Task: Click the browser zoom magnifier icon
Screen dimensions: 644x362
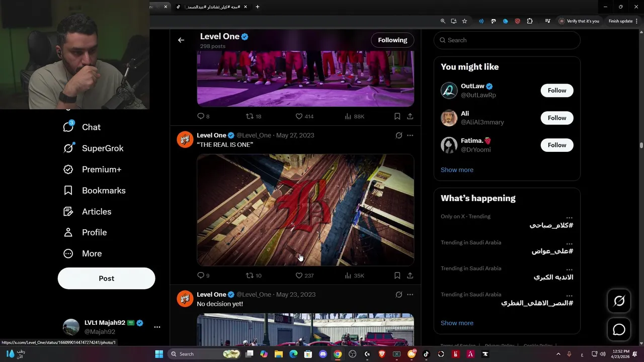Action: tap(443, 21)
